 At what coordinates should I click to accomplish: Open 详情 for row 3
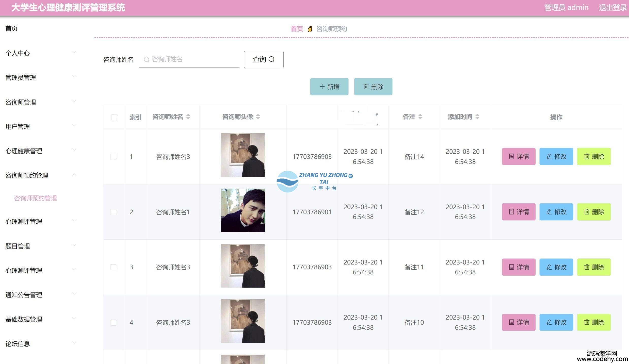tap(519, 267)
